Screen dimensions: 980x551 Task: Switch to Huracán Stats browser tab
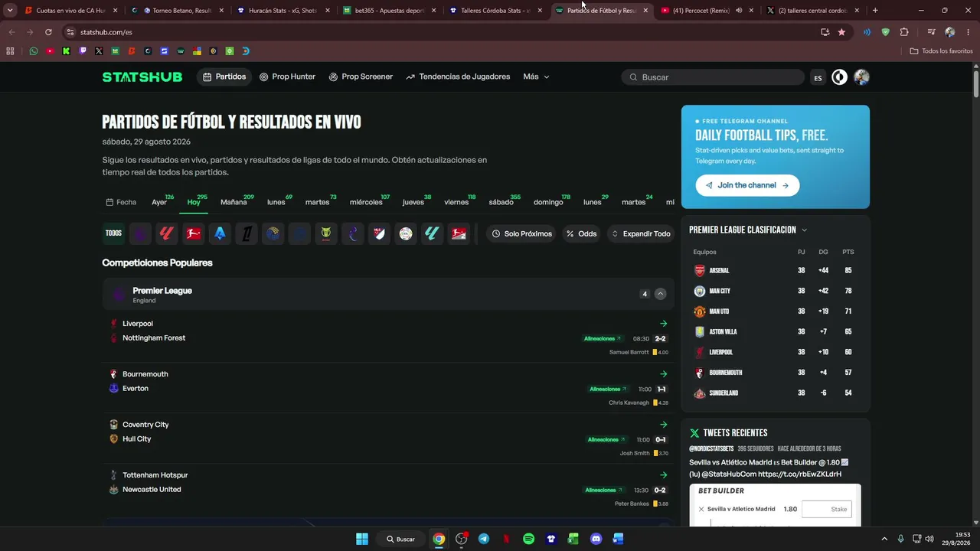click(283, 11)
